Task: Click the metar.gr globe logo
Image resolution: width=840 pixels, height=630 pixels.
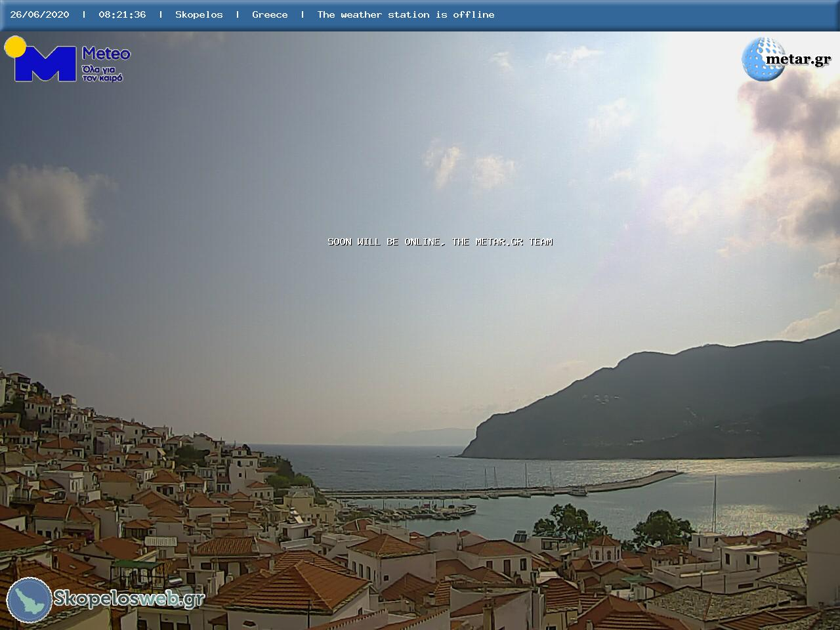Action: pos(764,58)
